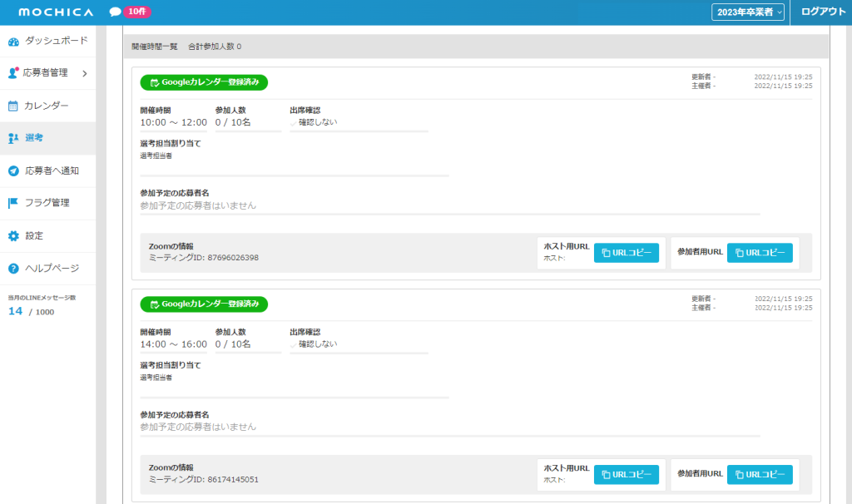Click the calendar icon in sidebar
The width and height of the screenshot is (852, 504).
coord(13,106)
